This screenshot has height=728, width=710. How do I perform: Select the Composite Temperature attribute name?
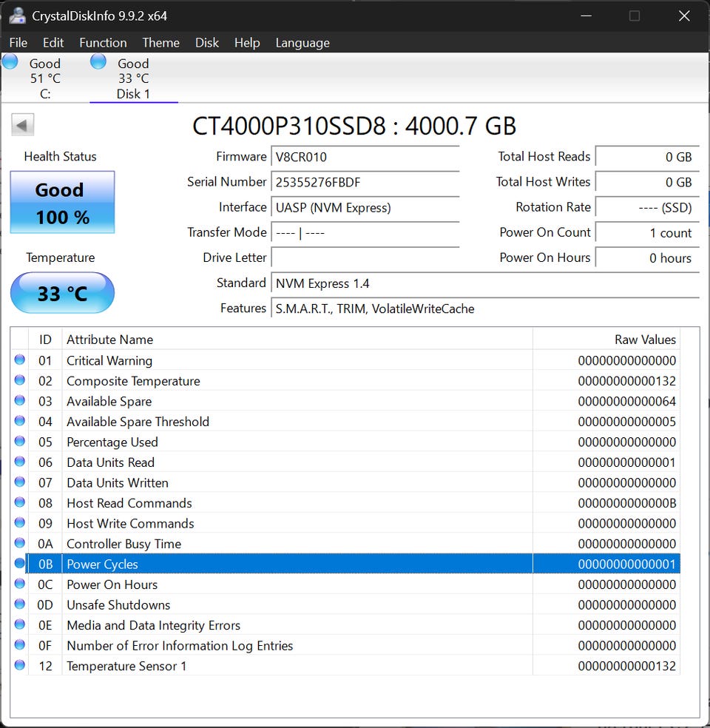coord(133,381)
